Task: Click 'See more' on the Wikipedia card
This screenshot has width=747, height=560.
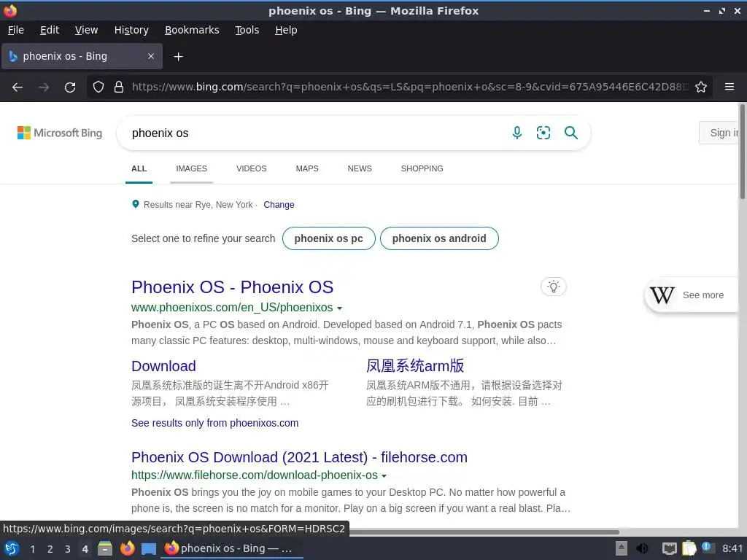Action: (x=703, y=295)
